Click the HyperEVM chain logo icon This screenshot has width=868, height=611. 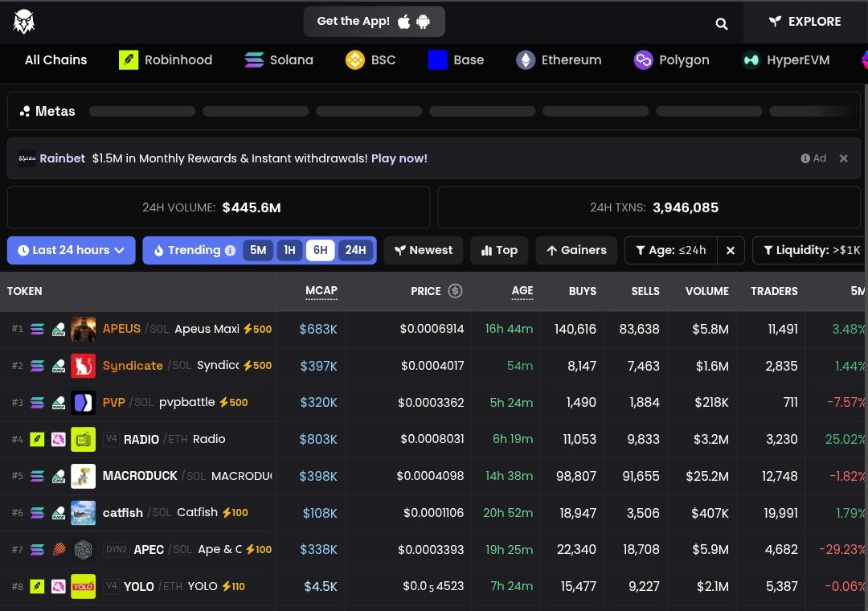point(751,59)
